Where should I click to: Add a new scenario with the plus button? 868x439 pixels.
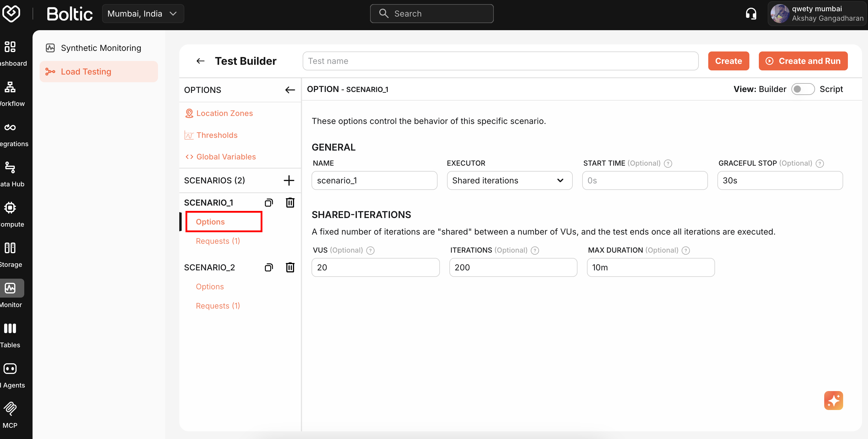288,180
